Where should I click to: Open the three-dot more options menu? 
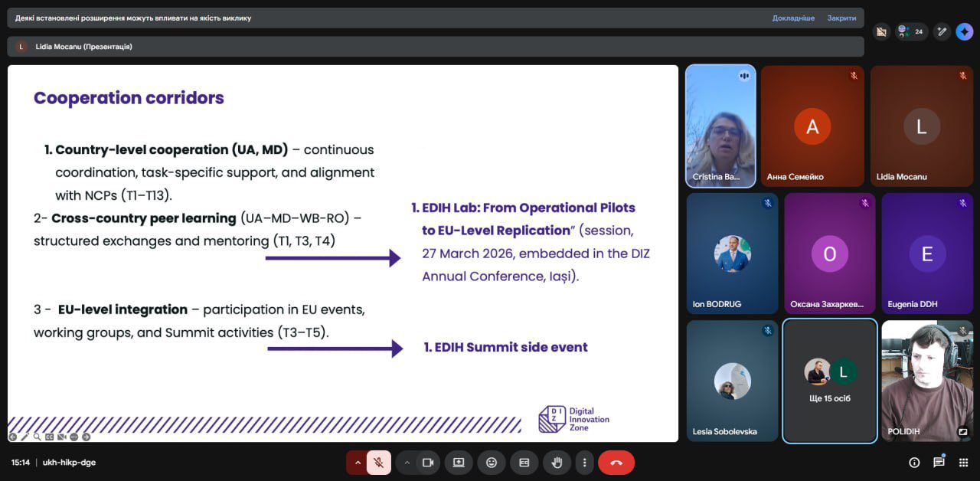pyautogui.click(x=585, y=463)
